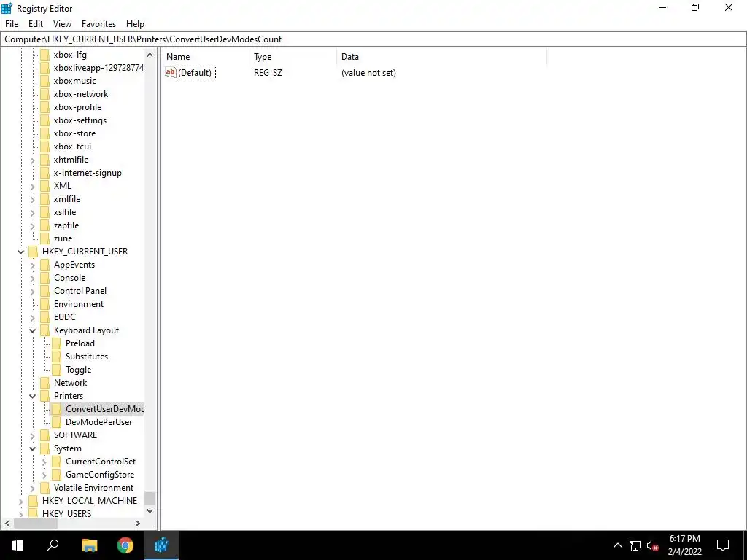Click the registry path address bar
This screenshot has width=747, height=560.
(x=373, y=39)
